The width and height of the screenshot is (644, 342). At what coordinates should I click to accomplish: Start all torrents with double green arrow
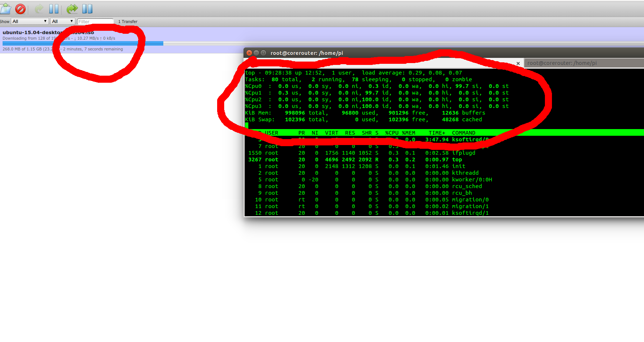(x=72, y=9)
